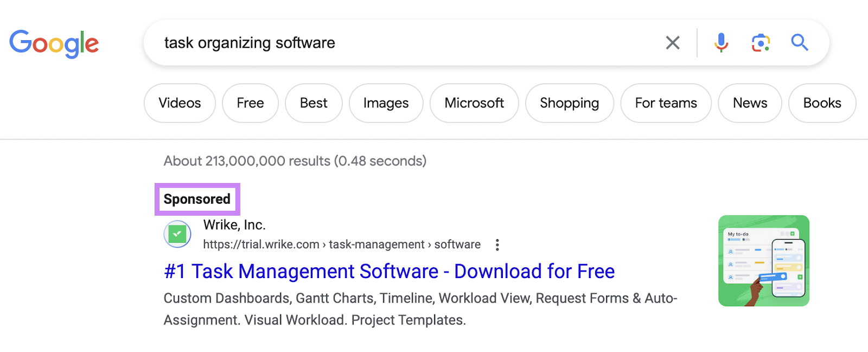The width and height of the screenshot is (868, 352).
Task: Filter results by Videos
Action: tap(180, 103)
